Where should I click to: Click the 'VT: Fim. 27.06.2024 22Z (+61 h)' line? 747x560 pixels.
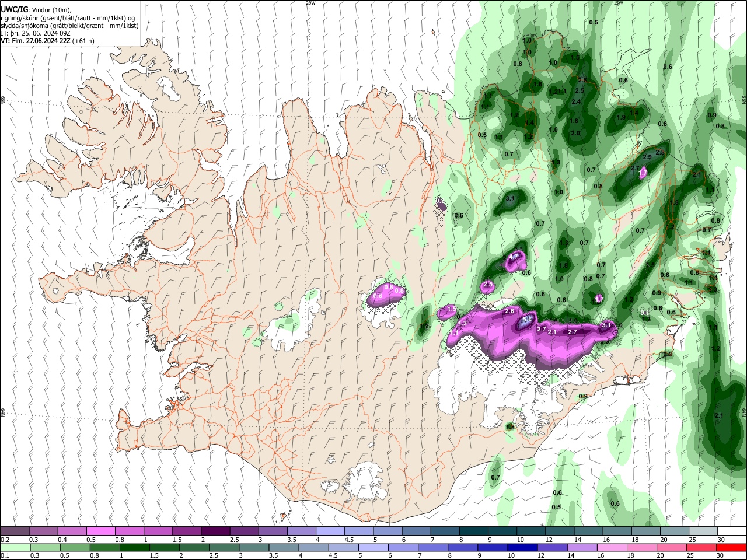[x=47, y=41]
